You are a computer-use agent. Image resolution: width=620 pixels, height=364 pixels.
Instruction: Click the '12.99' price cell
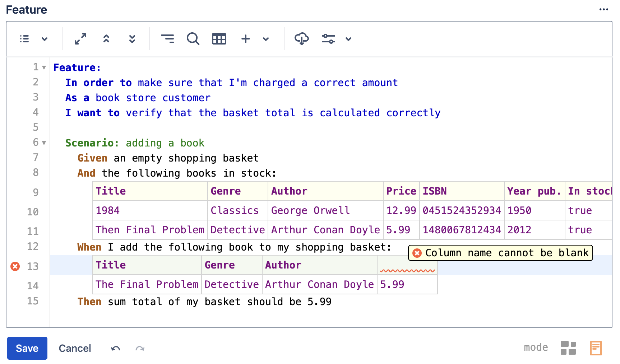pos(401,210)
